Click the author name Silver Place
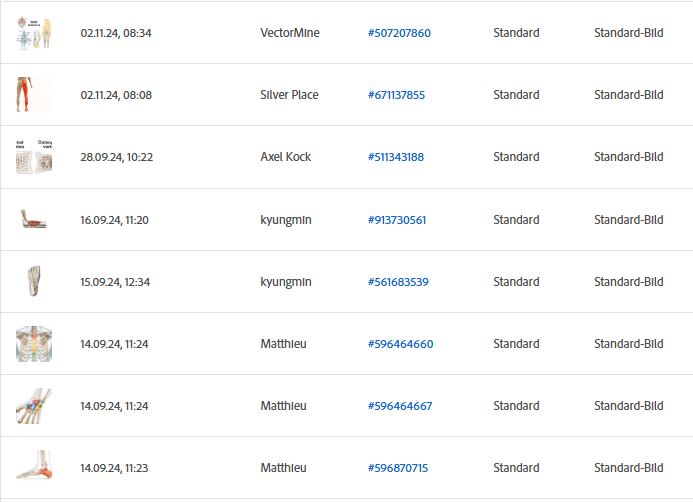 point(289,95)
